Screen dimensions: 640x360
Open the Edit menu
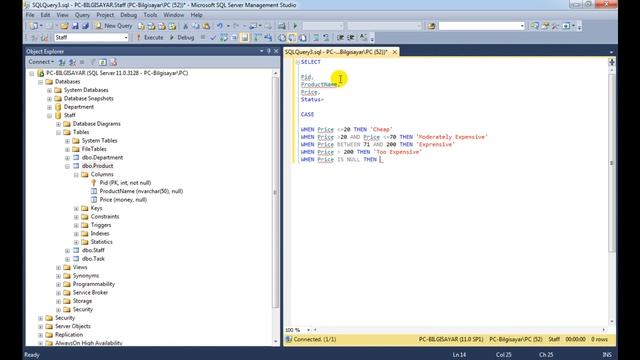(x=45, y=15)
